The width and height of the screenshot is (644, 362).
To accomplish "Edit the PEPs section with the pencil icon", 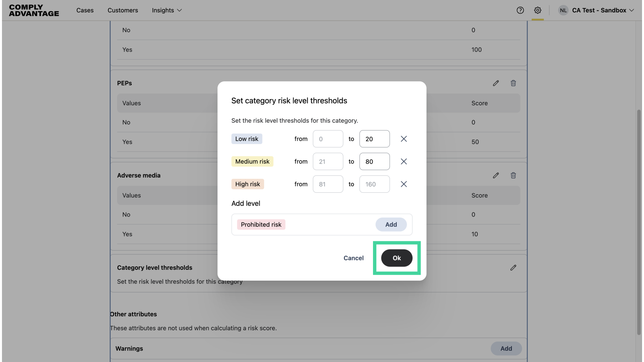I will (x=496, y=83).
